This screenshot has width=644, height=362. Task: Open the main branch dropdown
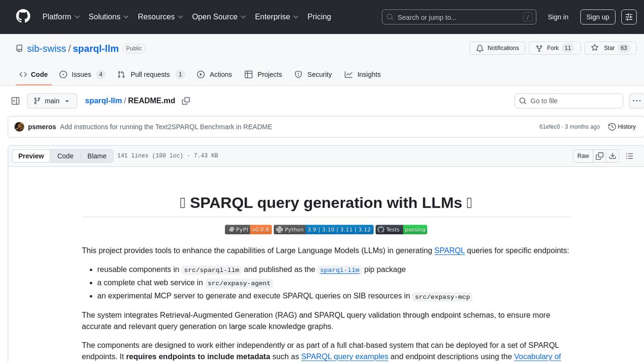(x=52, y=101)
